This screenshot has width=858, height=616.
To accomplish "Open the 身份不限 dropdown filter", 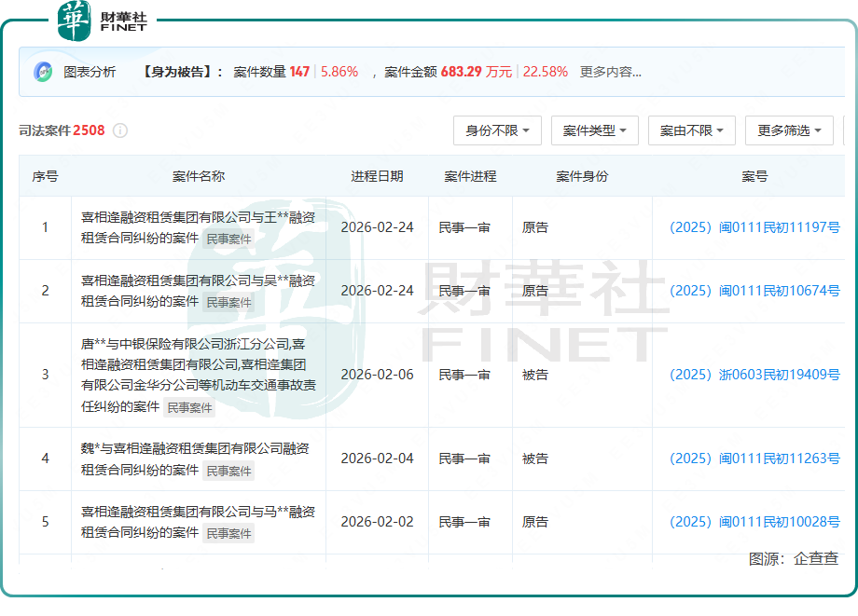I will click(x=497, y=130).
